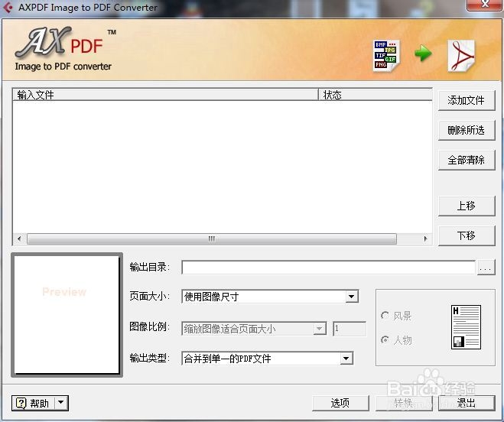Click the image scale value field

[350, 329]
